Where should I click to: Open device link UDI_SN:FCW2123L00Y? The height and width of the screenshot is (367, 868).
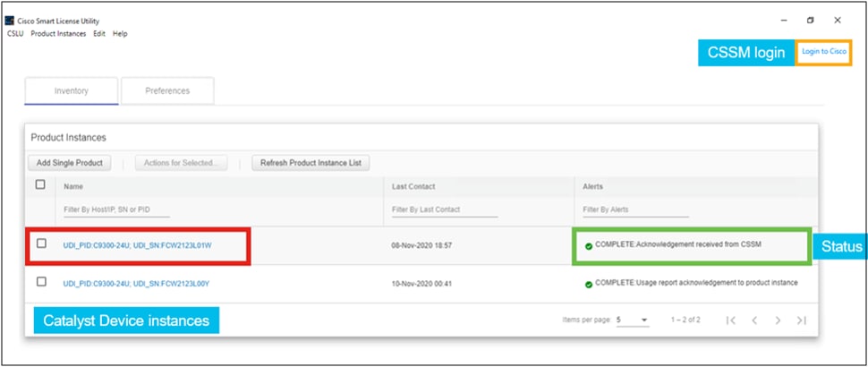point(136,284)
